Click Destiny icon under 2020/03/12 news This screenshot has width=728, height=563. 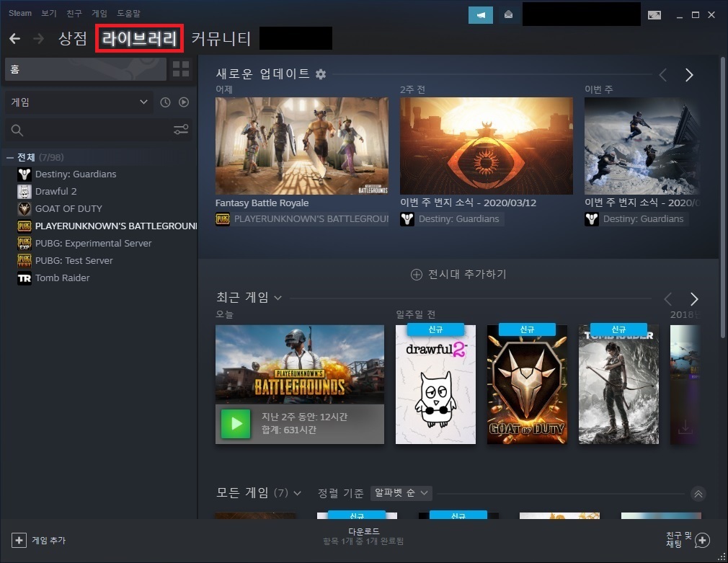(x=407, y=219)
